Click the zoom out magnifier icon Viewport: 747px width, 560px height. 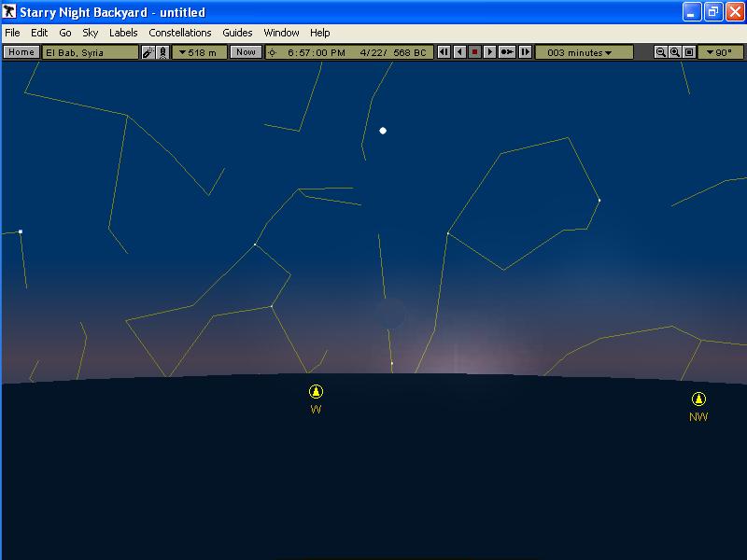click(x=660, y=52)
